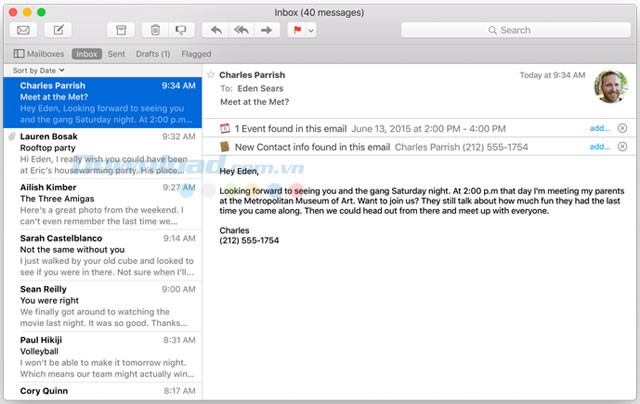Click Charles Parrish sender name in header

pos(252,75)
